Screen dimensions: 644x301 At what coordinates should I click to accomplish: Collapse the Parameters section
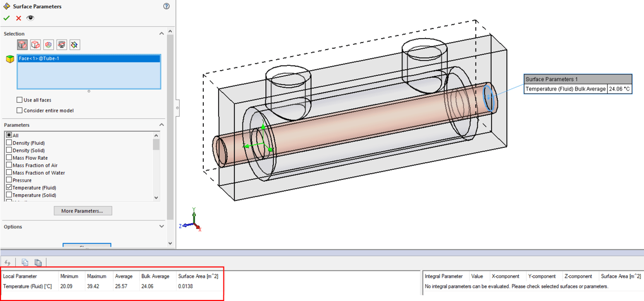tap(161, 125)
